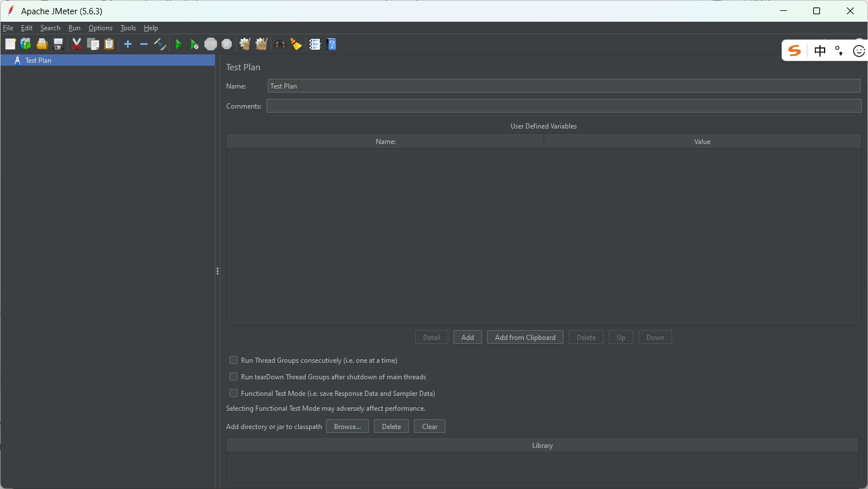The image size is (868, 489).
Task: Collapse all tree nodes with minus icon
Action: (143, 44)
